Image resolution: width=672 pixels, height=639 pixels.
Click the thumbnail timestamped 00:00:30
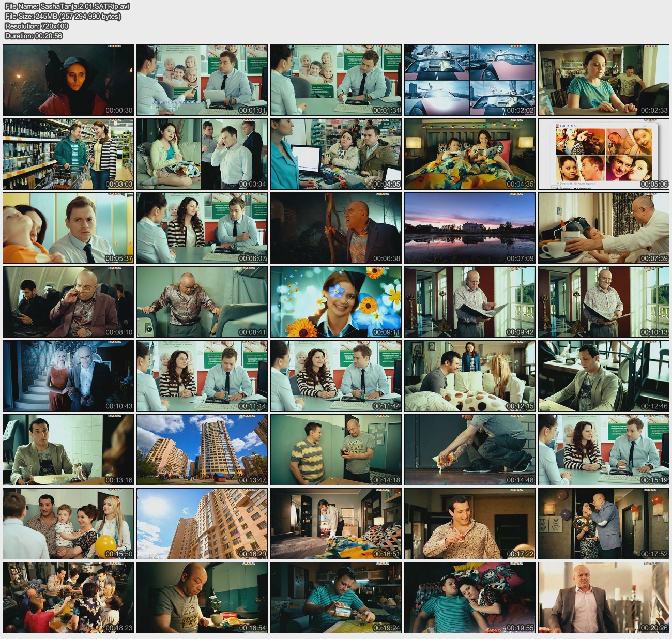click(68, 80)
